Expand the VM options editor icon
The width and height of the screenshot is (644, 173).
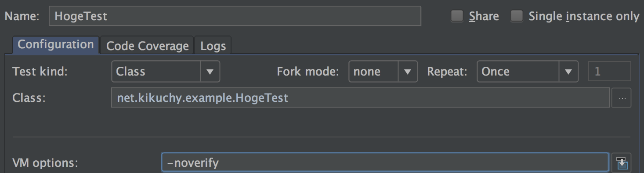(x=622, y=162)
